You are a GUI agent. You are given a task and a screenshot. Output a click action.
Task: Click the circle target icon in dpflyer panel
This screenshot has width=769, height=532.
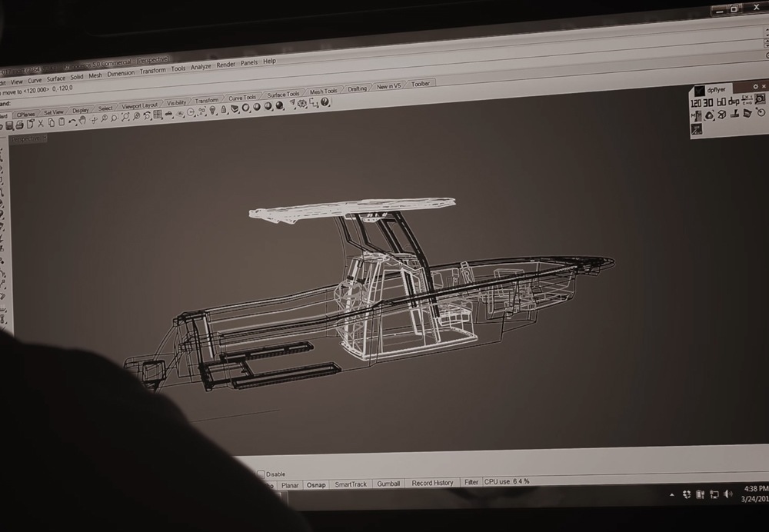point(761,111)
